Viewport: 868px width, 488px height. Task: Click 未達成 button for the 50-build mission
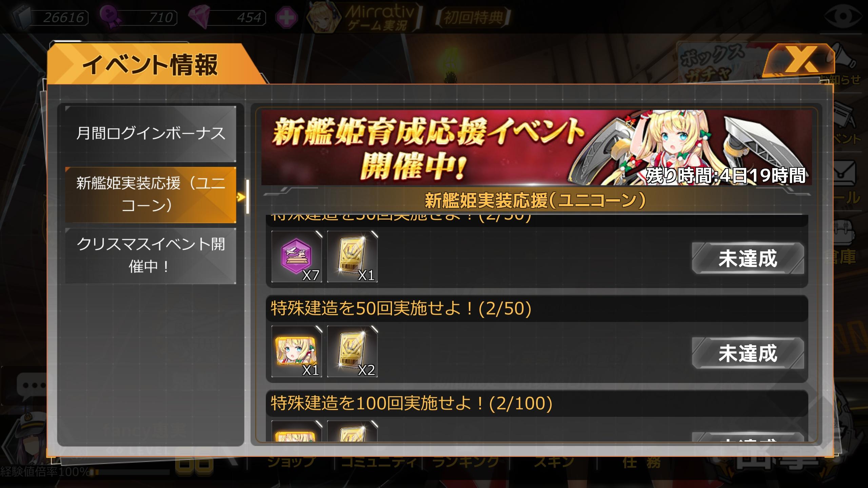pyautogui.click(x=748, y=353)
